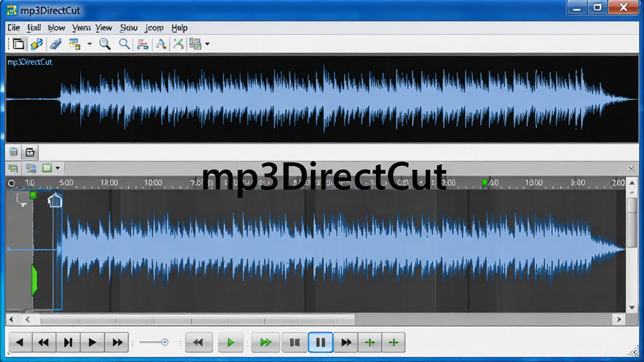Click the 5:00 mark on the timeline ruler
644x362 pixels.
click(66, 183)
